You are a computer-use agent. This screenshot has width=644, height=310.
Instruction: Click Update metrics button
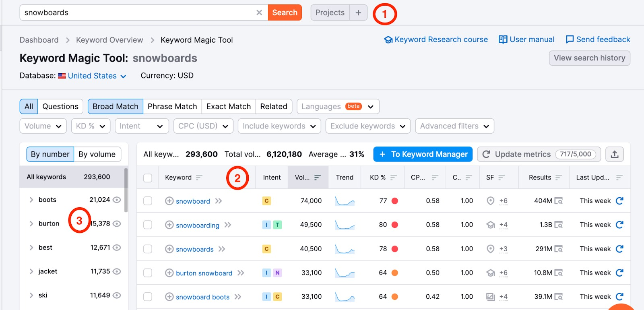click(539, 154)
